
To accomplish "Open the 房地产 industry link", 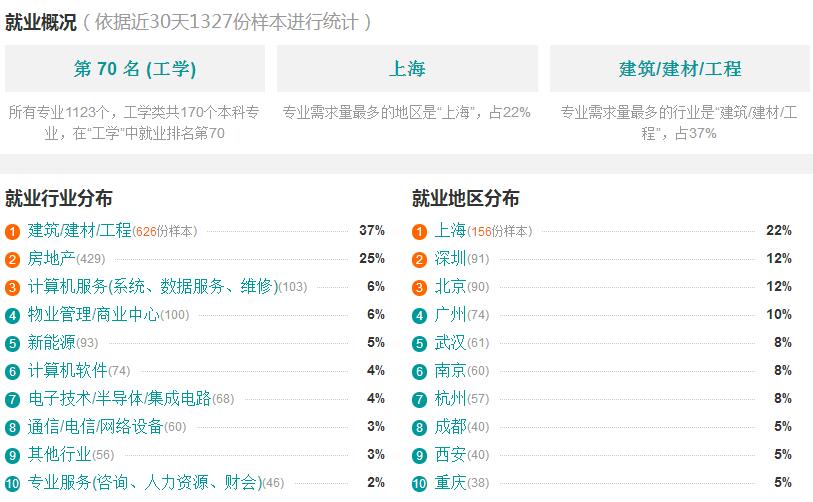I will click(x=51, y=259).
